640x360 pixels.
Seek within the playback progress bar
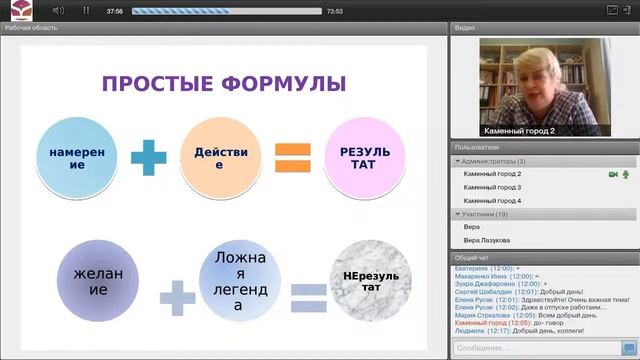pyautogui.click(x=227, y=11)
